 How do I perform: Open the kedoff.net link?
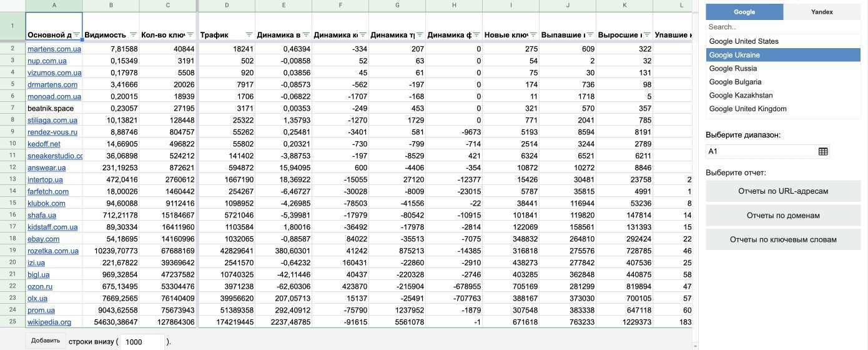(44, 144)
